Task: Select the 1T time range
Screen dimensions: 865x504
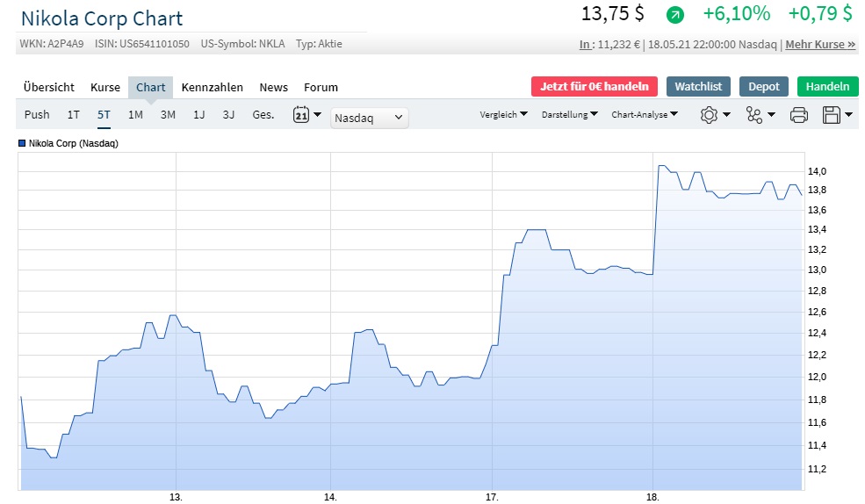Action: point(74,115)
